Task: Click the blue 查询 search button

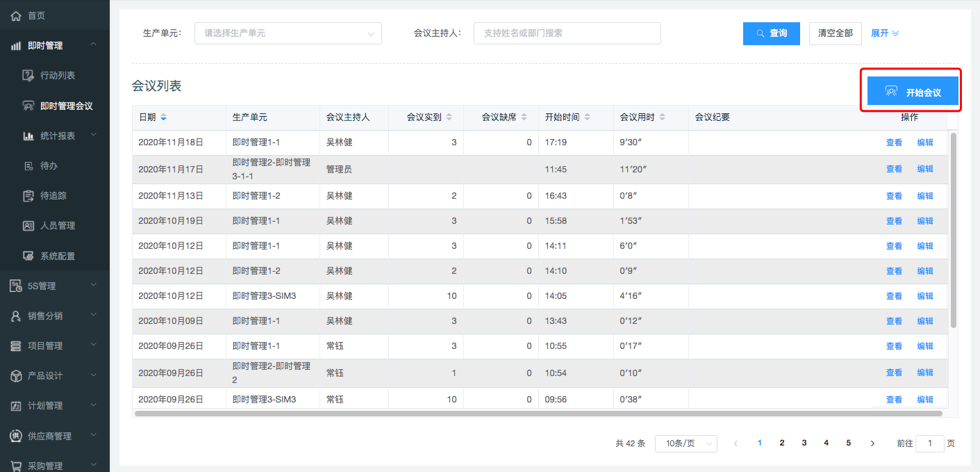Action: [771, 33]
